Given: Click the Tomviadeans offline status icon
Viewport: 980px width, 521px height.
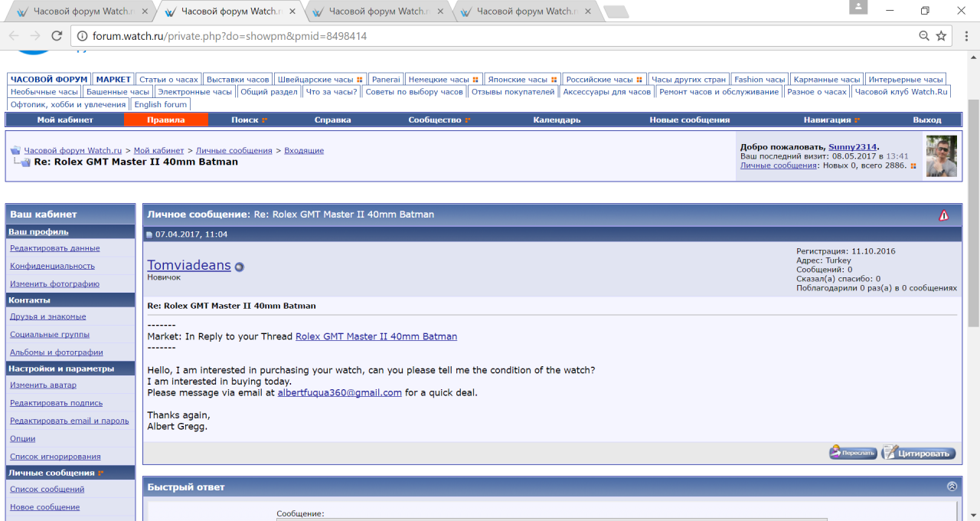Looking at the screenshot, I should point(240,267).
